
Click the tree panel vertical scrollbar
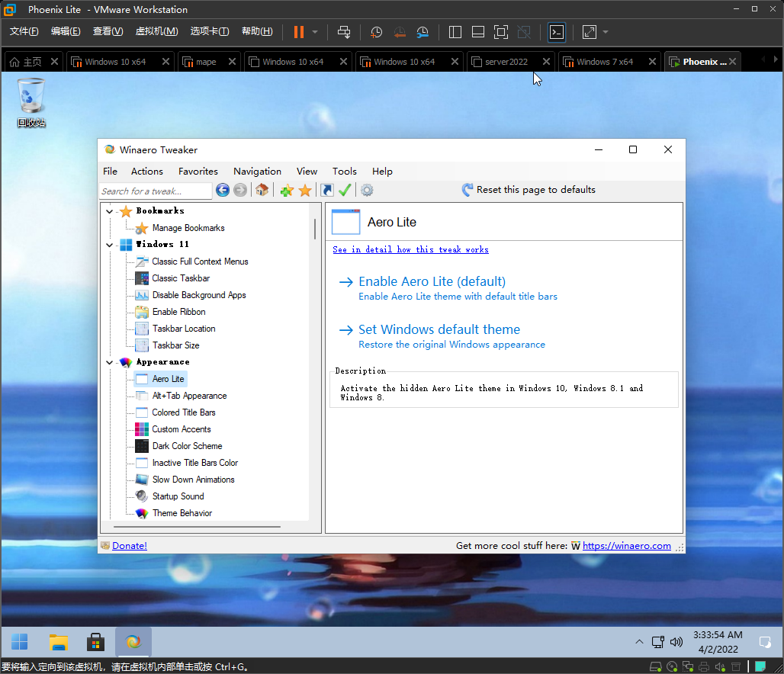coord(314,229)
